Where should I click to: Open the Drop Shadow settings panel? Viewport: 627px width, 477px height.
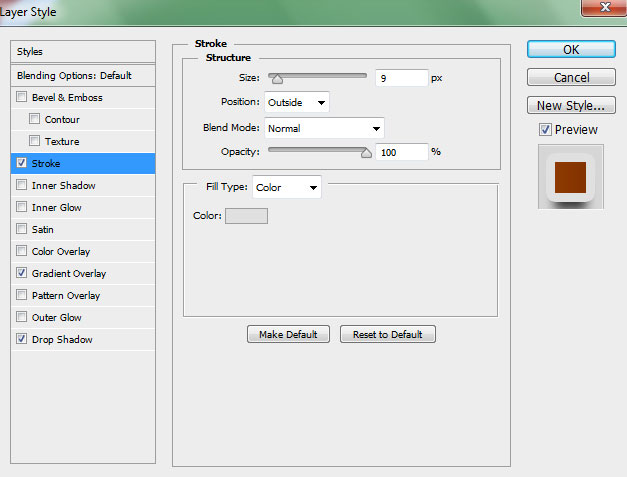click(x=62, y=339)
